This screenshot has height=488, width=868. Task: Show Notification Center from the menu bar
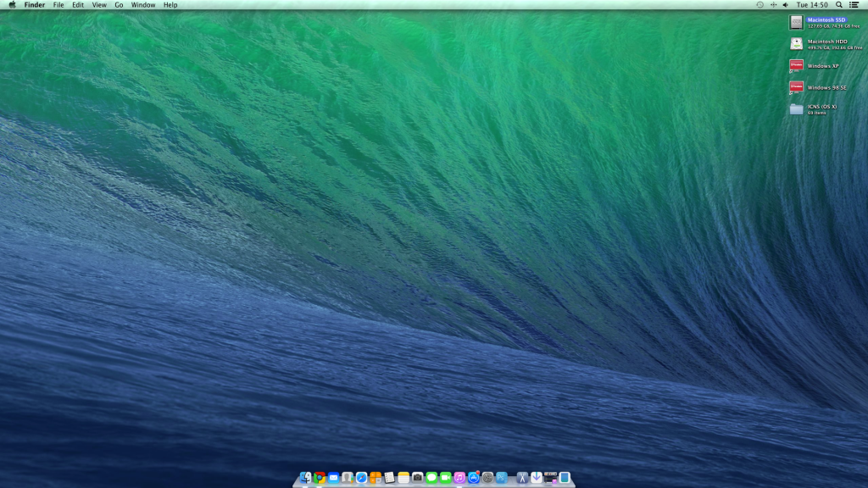[854, 5]
